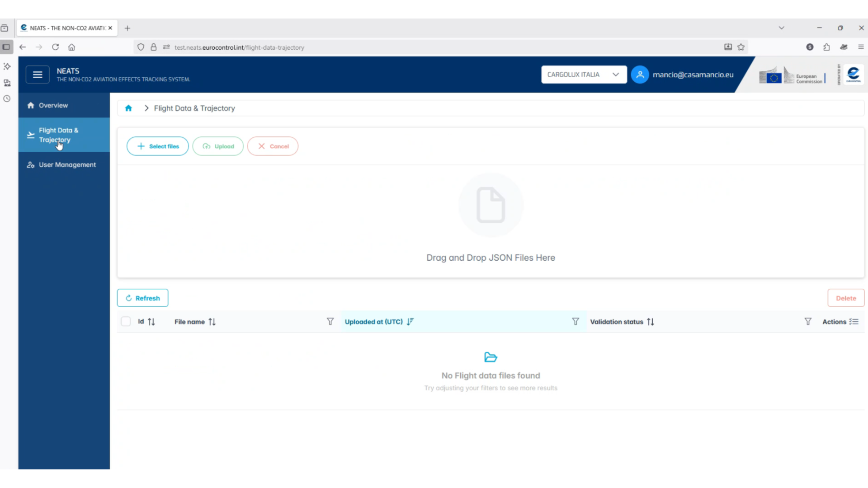Screen dimensions: 868x488
Task: Click the Refresh button
Action: 142,298
